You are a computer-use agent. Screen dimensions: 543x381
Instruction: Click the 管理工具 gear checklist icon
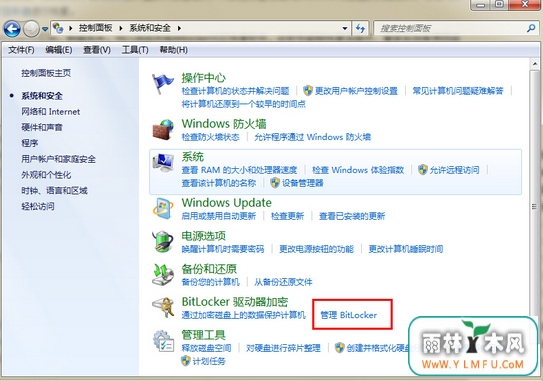pos(163,341)
